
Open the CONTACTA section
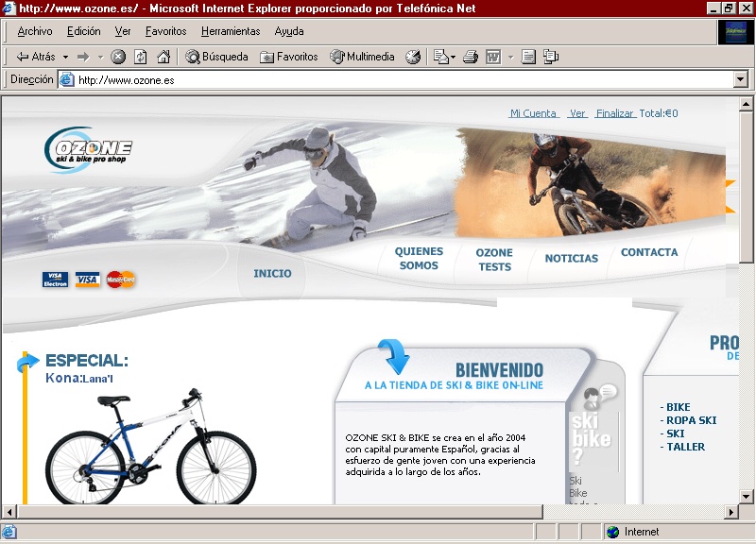pos(649,252)
